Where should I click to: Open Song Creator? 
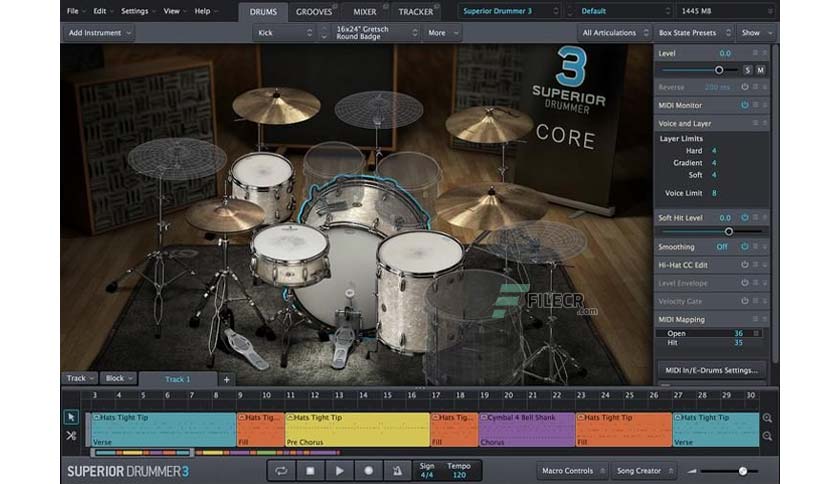point(642,471)
